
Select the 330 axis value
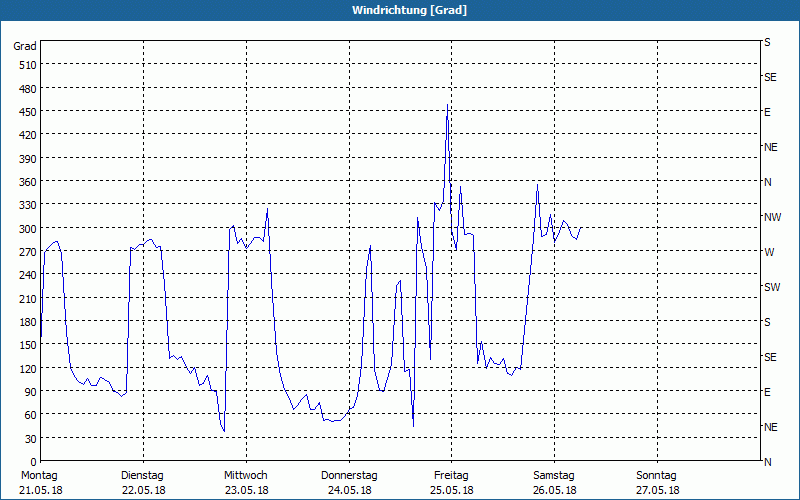(28, 205)
